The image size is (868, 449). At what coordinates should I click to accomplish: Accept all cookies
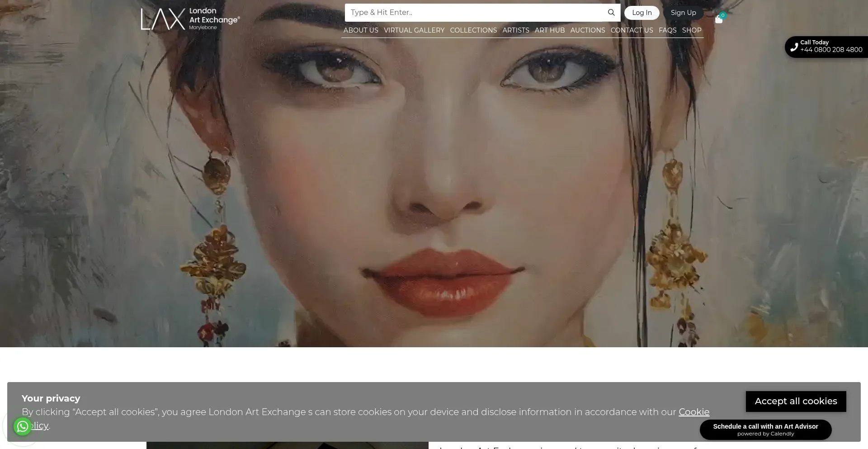pos(796,402)
